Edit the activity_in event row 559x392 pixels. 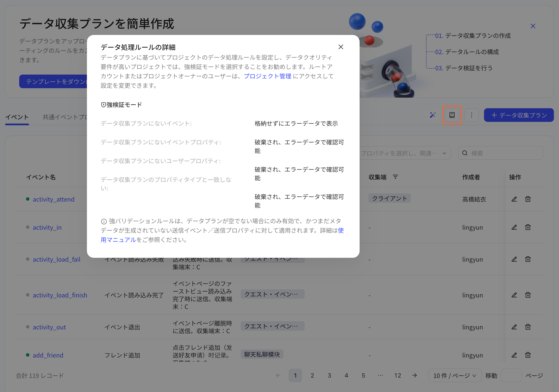514,227
